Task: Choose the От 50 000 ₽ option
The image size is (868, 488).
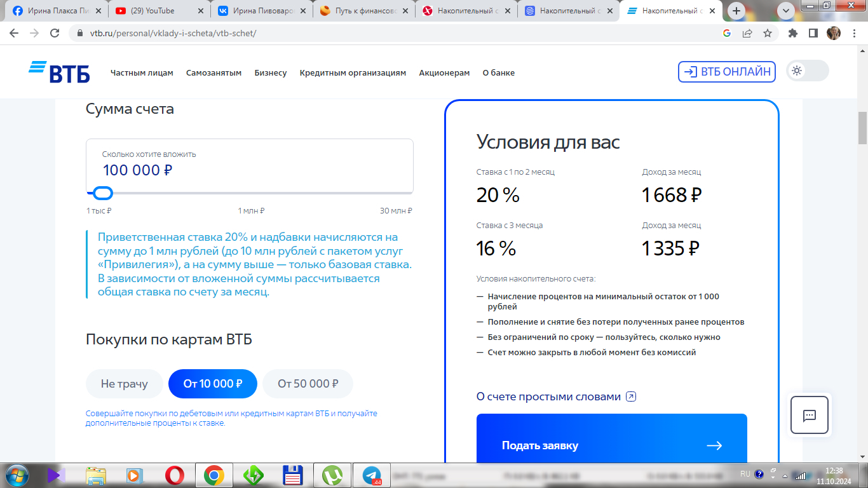Action: [x=308, y=384]
